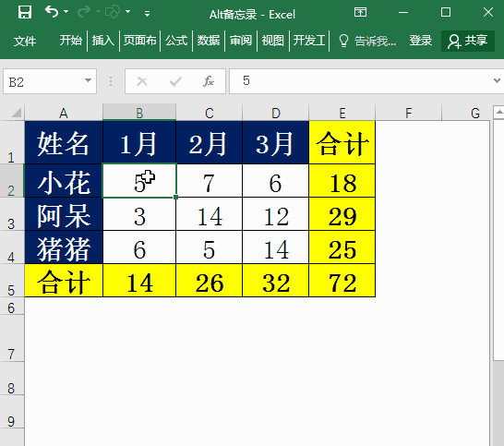Select grand total cell with value 72

tap(342, 281)
